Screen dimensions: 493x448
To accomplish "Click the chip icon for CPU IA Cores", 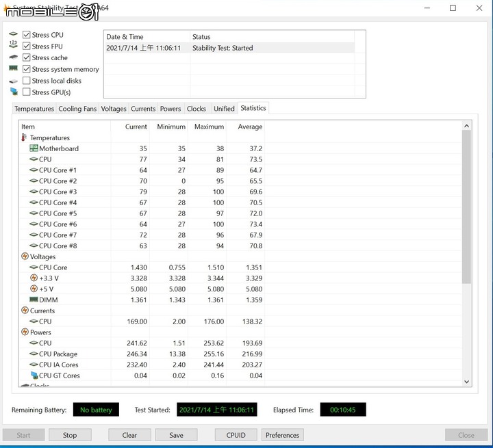I will (x=34, y=365).
